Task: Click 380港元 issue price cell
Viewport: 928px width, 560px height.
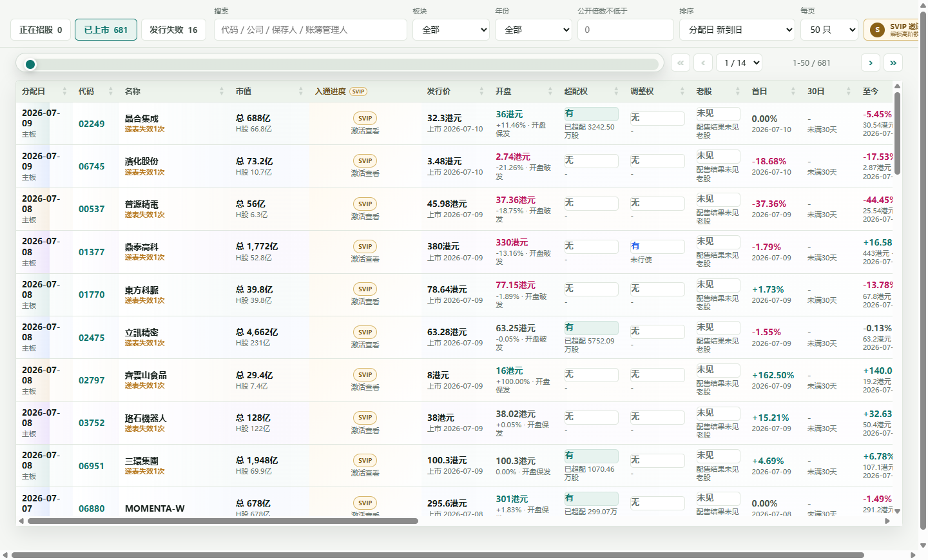Action: coord(443,246)
